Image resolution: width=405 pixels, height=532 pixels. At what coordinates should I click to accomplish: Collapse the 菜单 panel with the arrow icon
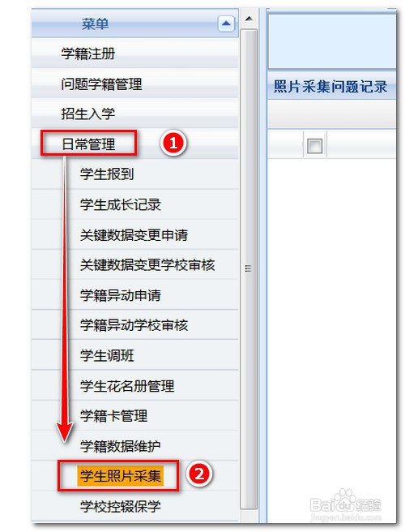226,24
